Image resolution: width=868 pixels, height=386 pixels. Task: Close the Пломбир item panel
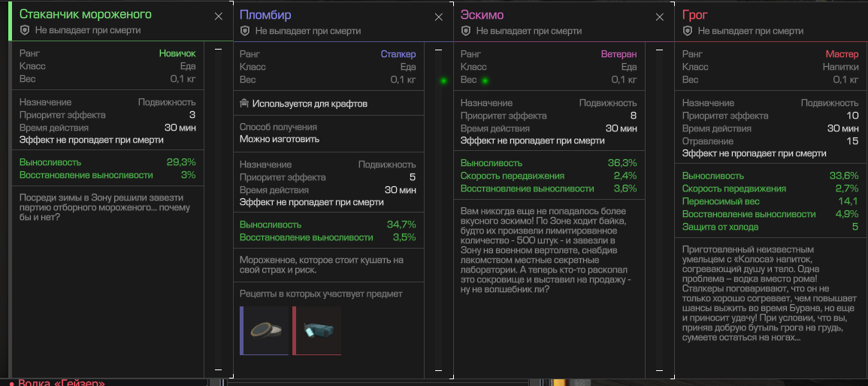click(x=439, y=16)
